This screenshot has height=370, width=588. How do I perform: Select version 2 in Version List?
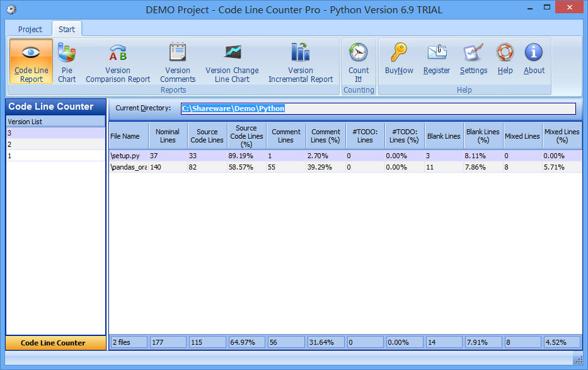(x=55, y=144)
